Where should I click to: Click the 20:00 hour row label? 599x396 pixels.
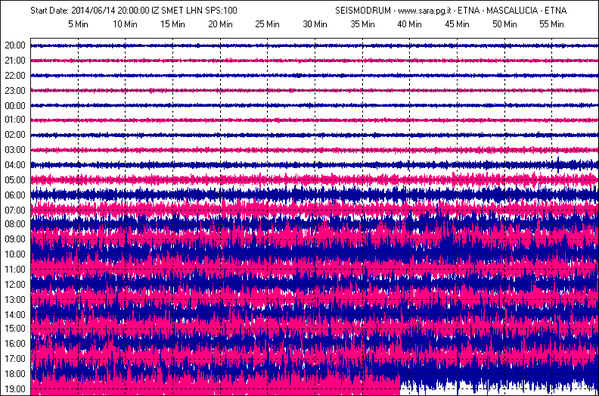tap(15, 45)
